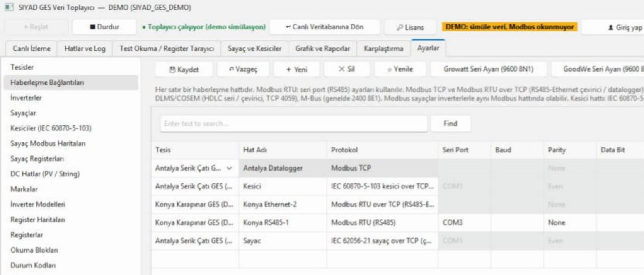Select the Kesici line name cell
This screenshot has width=644, height=275.
pos(282,187)
